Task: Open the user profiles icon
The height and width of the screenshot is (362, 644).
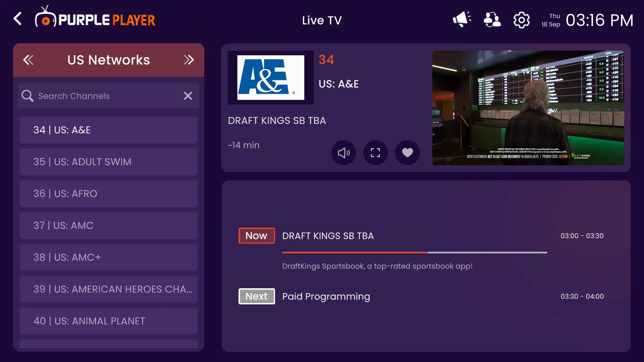Action: click(492, 20)
